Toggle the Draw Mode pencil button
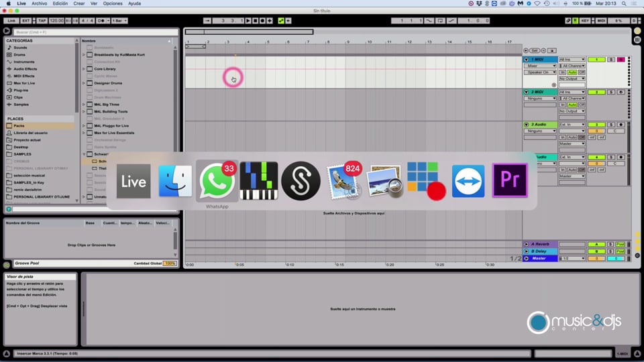 pyautogui.click(x=568, y=21)
